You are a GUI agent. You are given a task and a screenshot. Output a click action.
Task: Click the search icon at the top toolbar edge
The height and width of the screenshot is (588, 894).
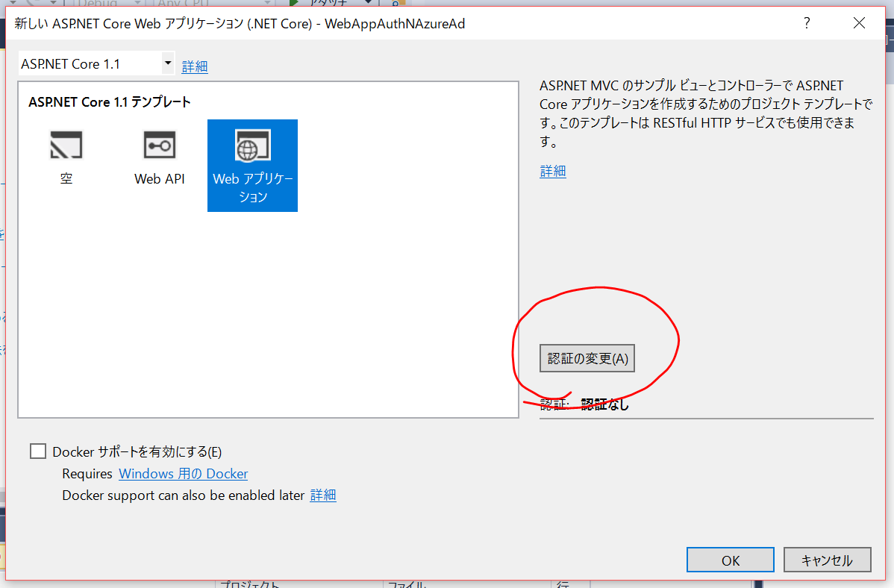[396, 3]
